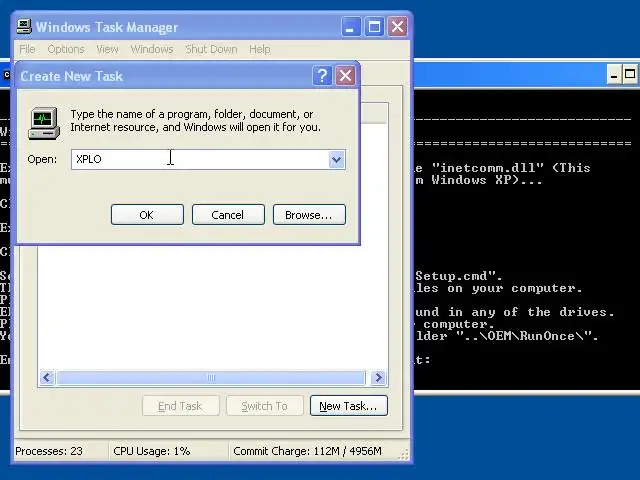Viewport: 640px width, 480px height.
Task: Click Commit Charge: 112M / 4956M status
Action: coord(307,451)
